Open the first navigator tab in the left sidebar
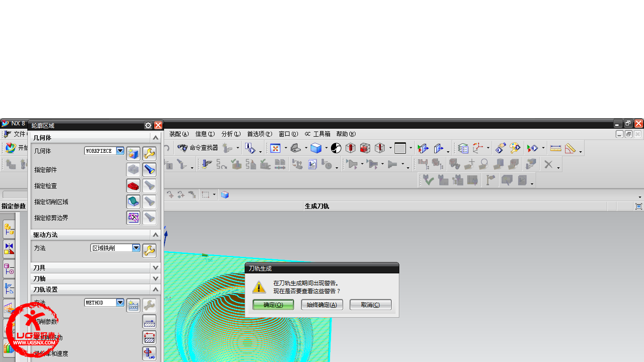The width and height of the screenshot is (644, 362). pyautogui.click(x=9, y=230)
